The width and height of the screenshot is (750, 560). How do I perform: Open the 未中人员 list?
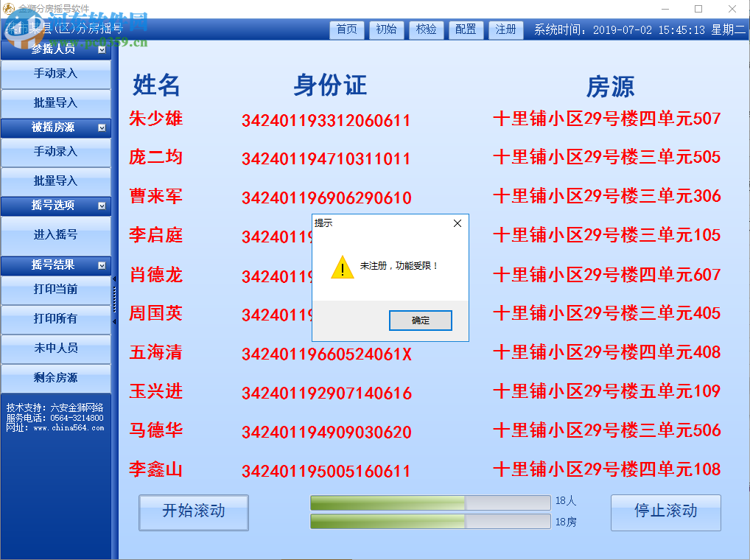pos(55,349)
